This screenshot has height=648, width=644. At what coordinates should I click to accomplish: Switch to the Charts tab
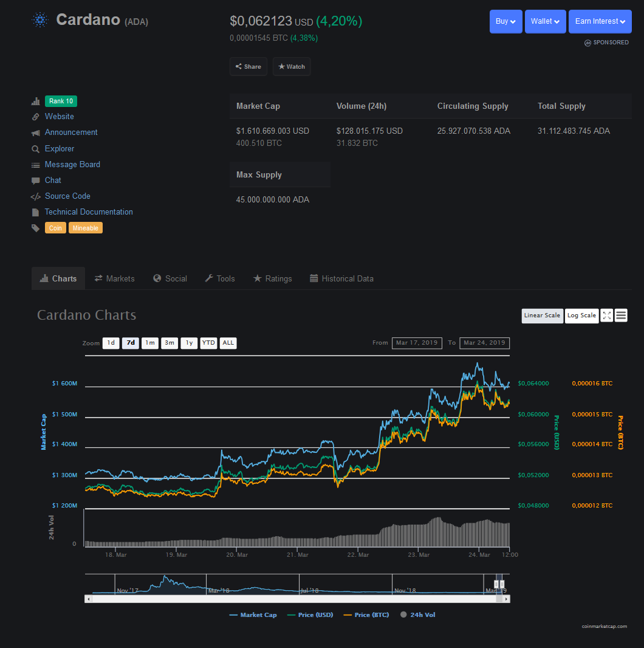pyautogui.click(x=58, y=278)
